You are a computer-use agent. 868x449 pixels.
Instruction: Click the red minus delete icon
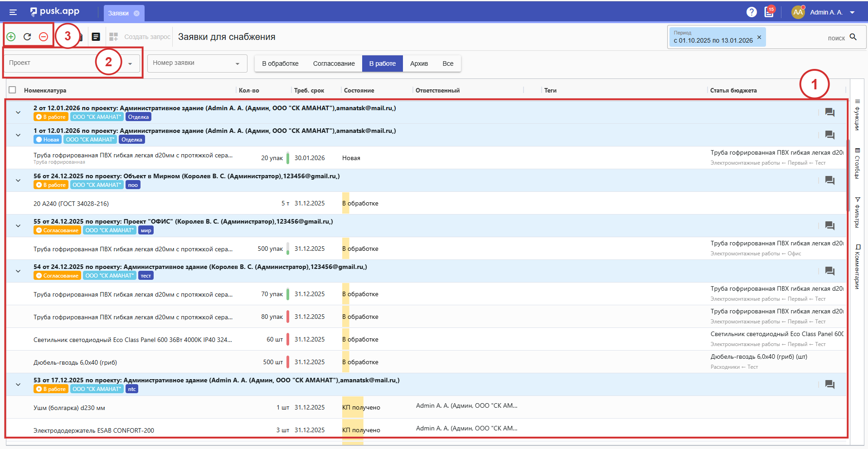[x=44, y=37]
